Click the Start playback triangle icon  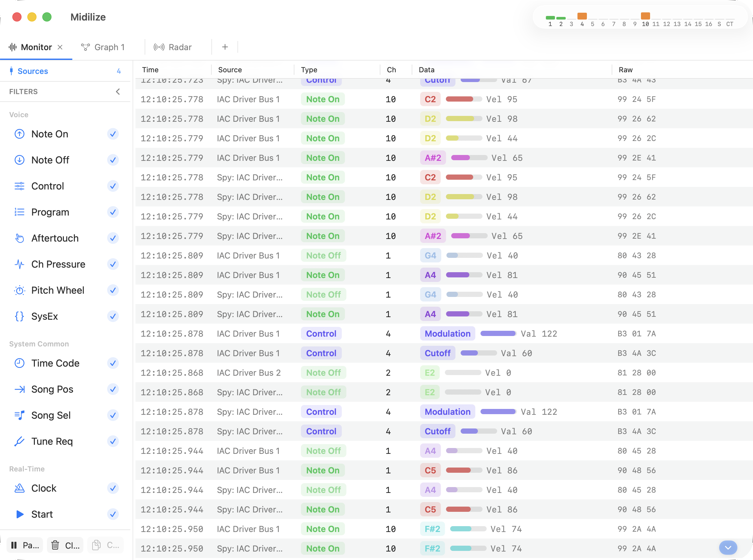click(19, 514)
